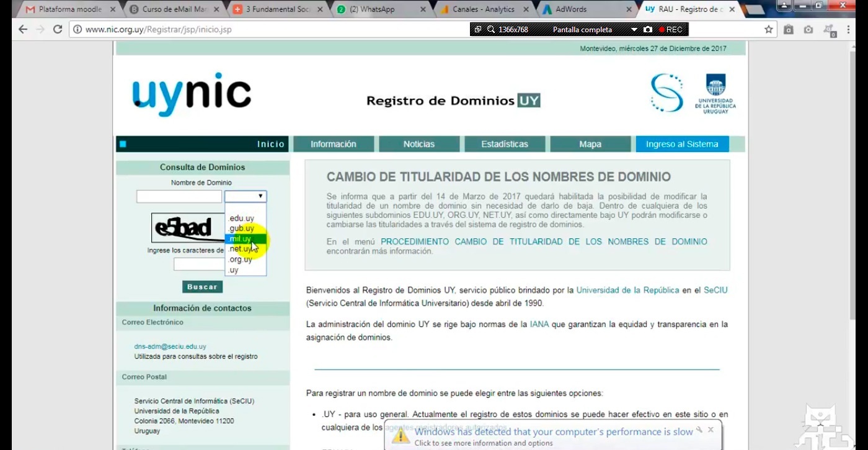Open the Información menu
Image resolution: width=868 pixels, height=450 pixels.
click(334, 144)
